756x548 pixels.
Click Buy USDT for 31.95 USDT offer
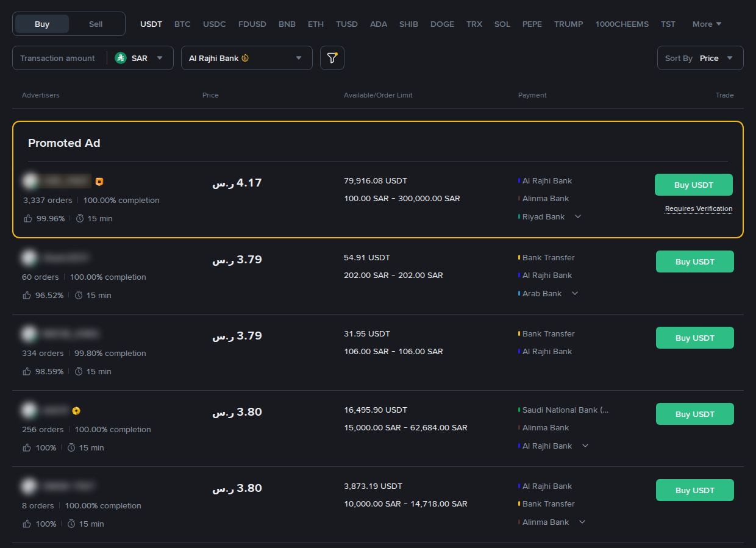coord(695,338)
